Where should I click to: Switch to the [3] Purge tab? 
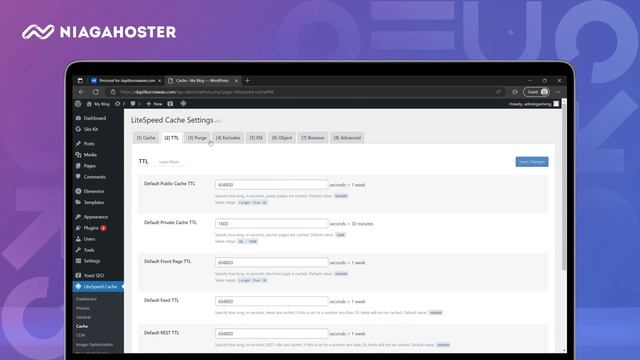click(197, 138)
